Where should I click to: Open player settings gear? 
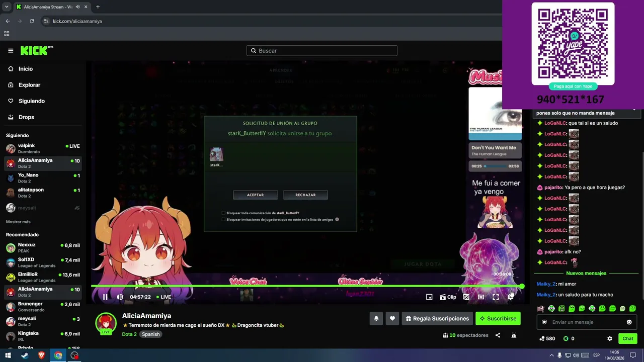[x=510, y=297]
